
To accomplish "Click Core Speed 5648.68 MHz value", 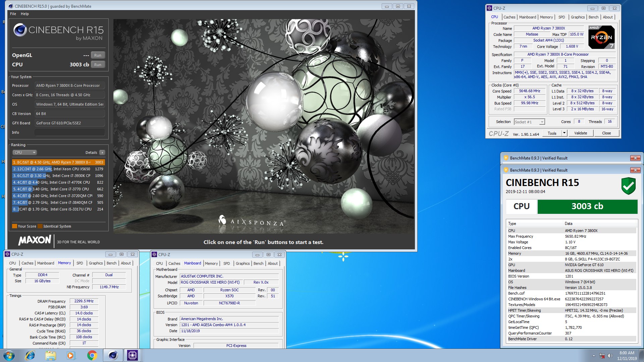I will tap(530, 91).
